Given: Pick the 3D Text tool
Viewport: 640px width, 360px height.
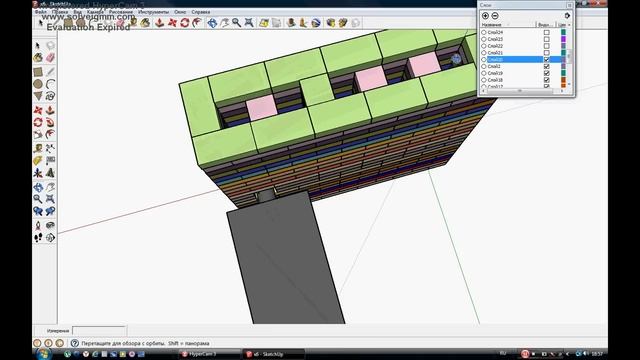Looking at the screenshot, I should click(50, 173).
